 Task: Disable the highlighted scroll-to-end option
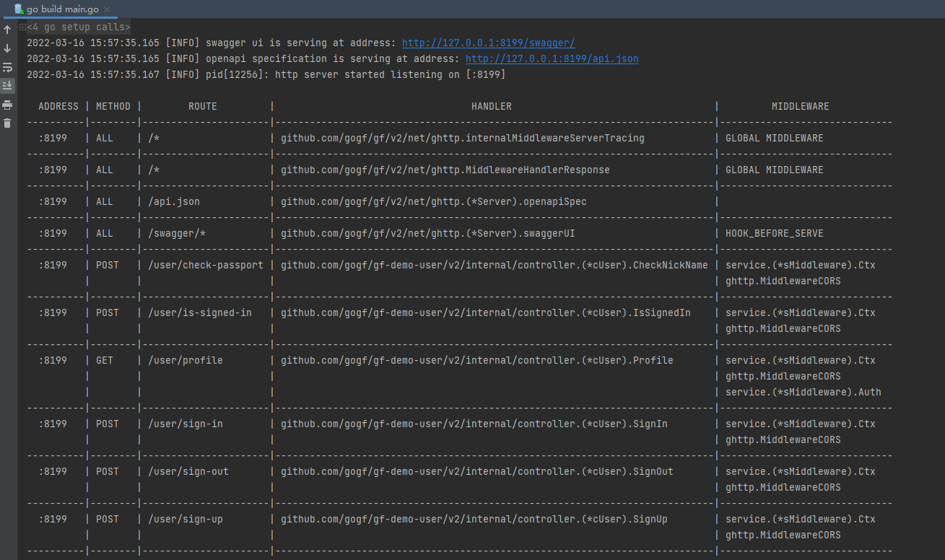pos(7,85)
